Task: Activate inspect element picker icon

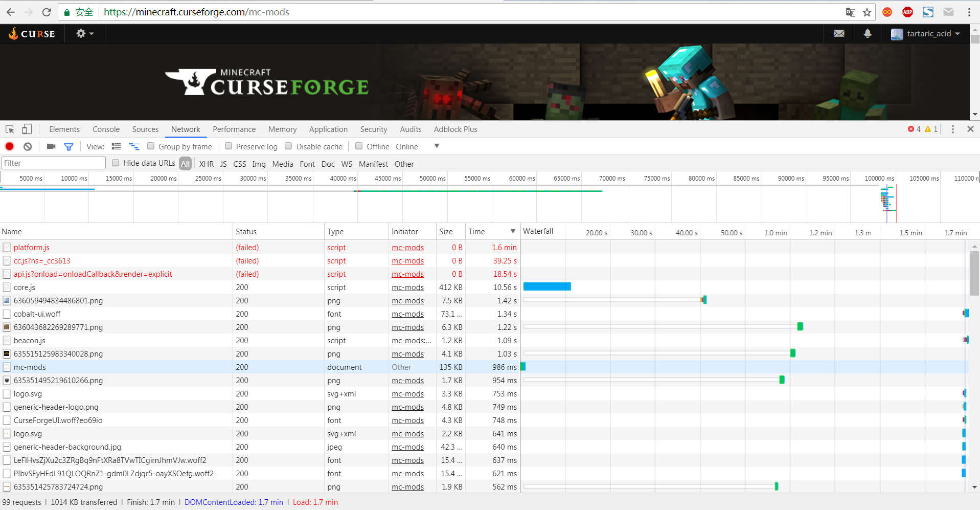Action: (x=10, y=129)
